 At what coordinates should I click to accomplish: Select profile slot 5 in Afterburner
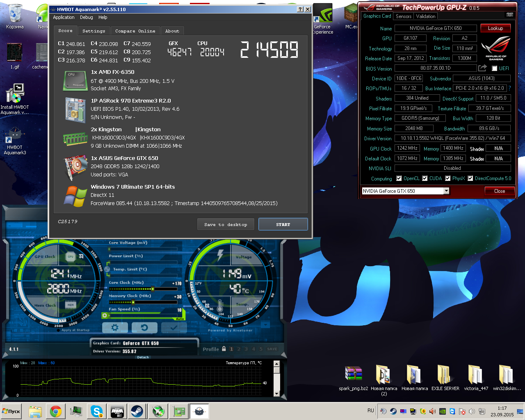(x=261, y=349)
